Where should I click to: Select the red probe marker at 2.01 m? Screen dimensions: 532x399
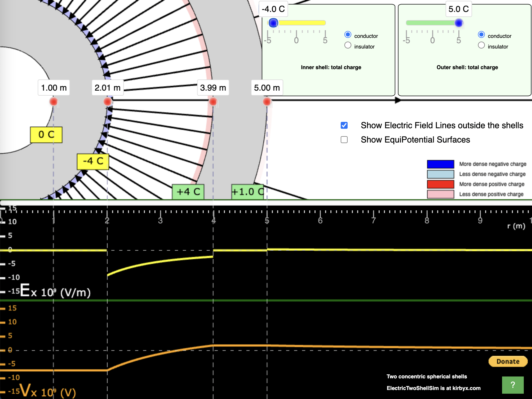(x=107, y=101)
